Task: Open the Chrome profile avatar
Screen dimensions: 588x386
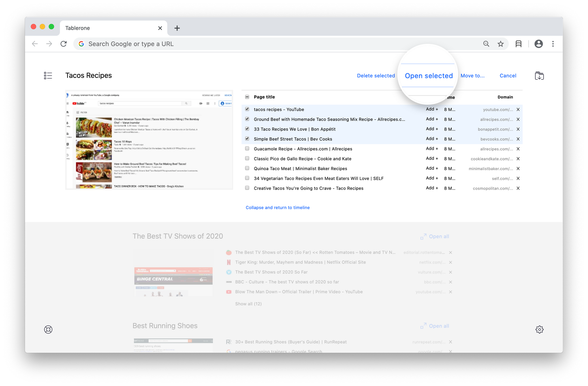Action: [x=539, y=44]
